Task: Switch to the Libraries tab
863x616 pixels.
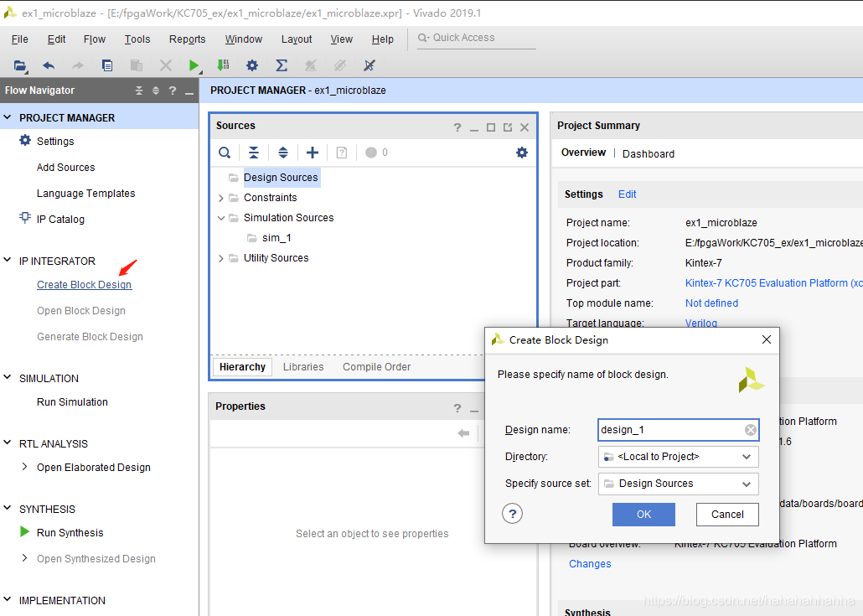Action: click(303, 366)
